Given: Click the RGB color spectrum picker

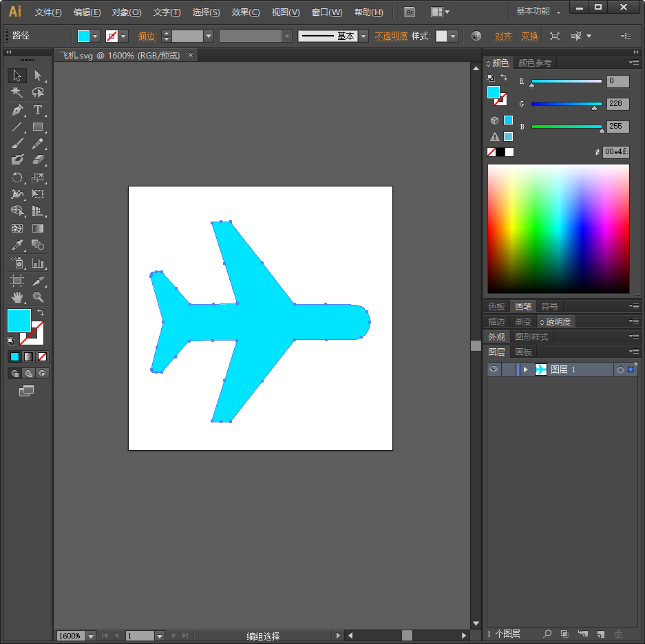Looking at the screenshot, I should click(558, 228).
